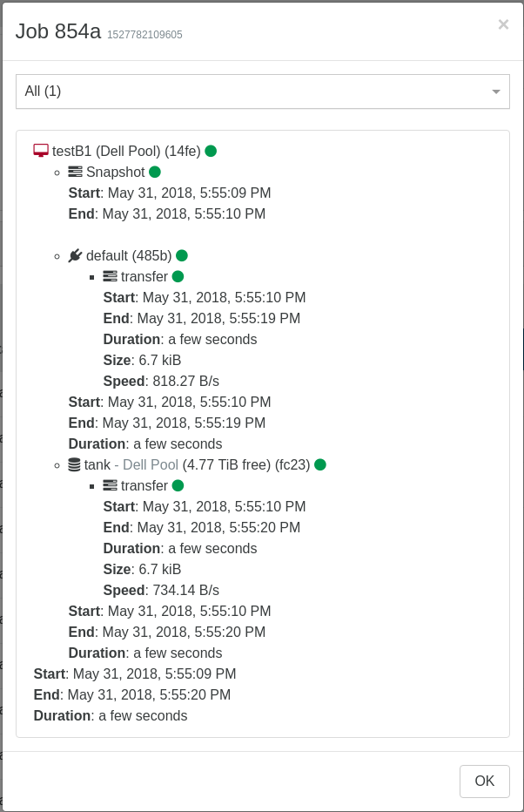The height and width of the screenshot is (812, 524).
Task: Click the plug icon beside default (485b)
Action: [x=75, y=255]
